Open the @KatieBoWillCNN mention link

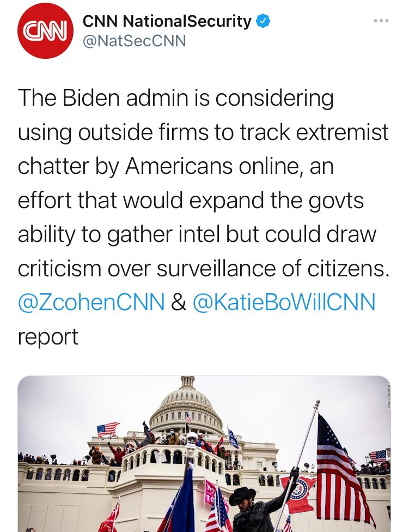[284, 302]
